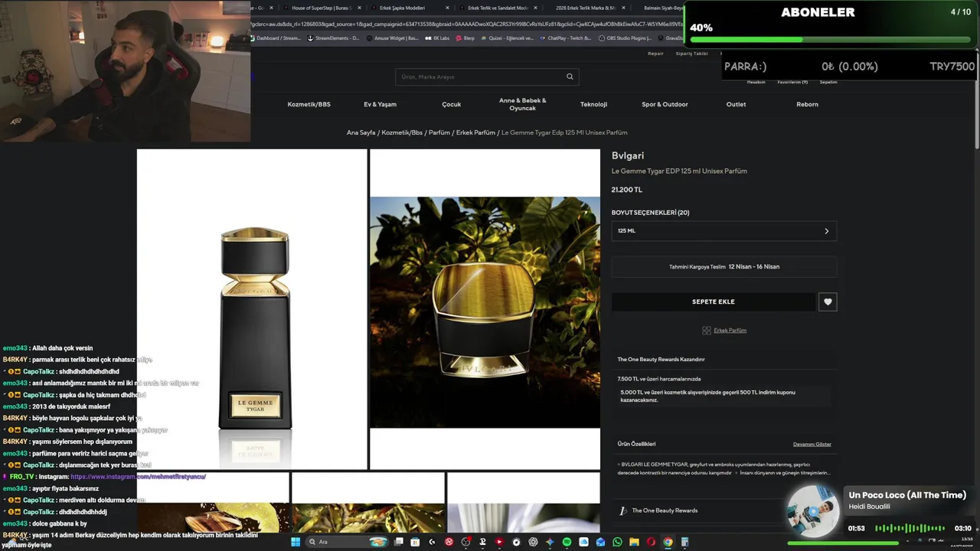The height and width of the screenshot is (551, 980).
Task: Click Devamını Göster to expand product details
Action: click(x=812, y=444)
